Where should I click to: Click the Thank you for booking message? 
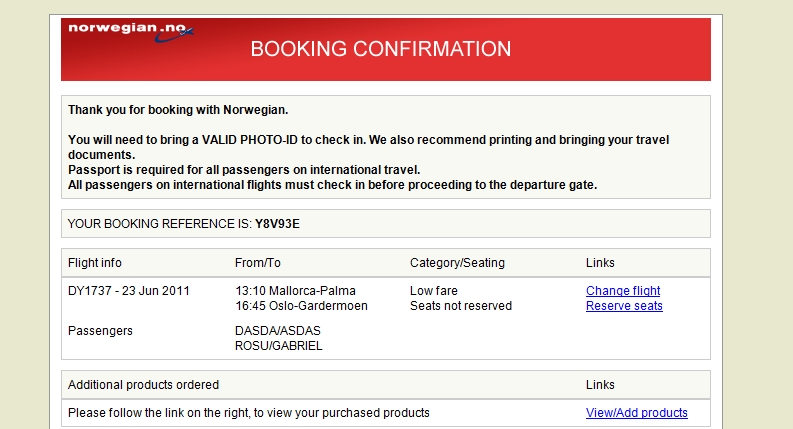pos(178,109)
